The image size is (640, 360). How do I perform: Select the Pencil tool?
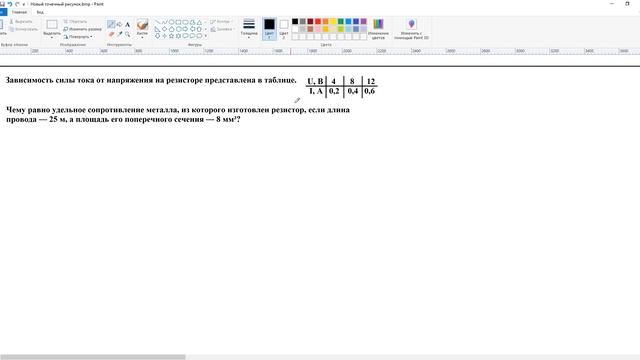click(111, 24)
